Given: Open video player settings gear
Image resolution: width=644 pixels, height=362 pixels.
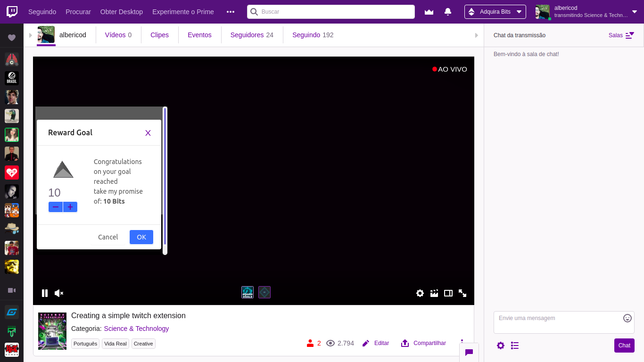Looking at the screenshot, I should coord(420,293).
